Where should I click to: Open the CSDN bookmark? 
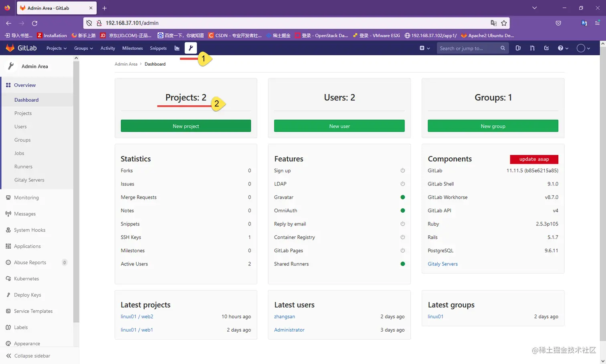[235, 36]
